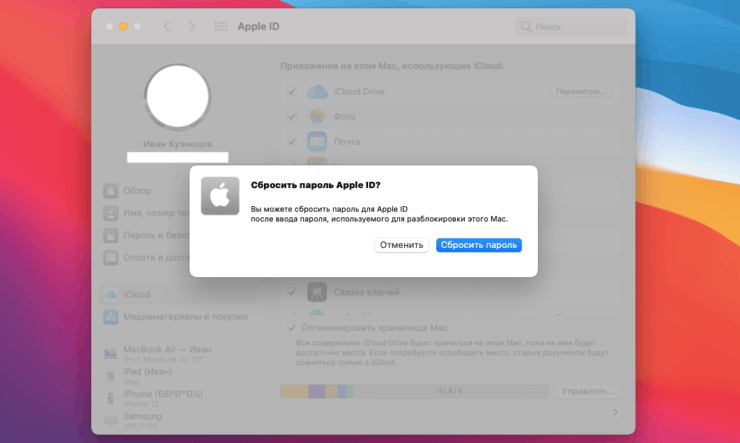Click the iPhone device icon
This screenshot has width=740, height=443.
click(110, 398)
